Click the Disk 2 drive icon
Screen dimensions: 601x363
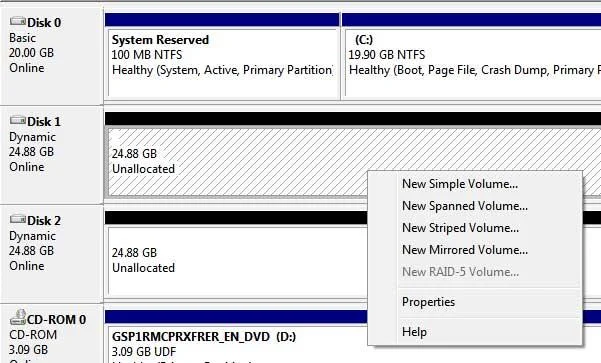(x=18, y=219)
